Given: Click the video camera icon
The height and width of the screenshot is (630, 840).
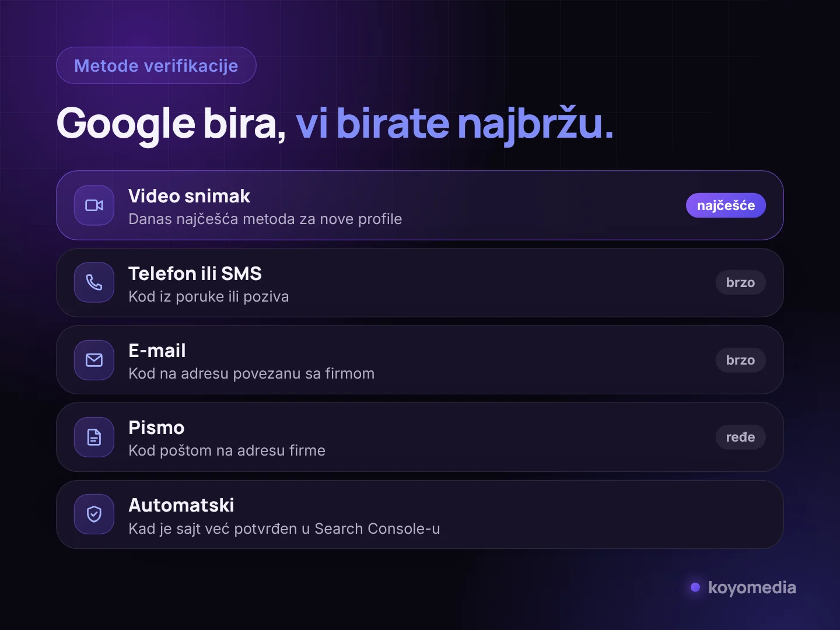Looking at the screenshot, I should (x=94, y=205).
